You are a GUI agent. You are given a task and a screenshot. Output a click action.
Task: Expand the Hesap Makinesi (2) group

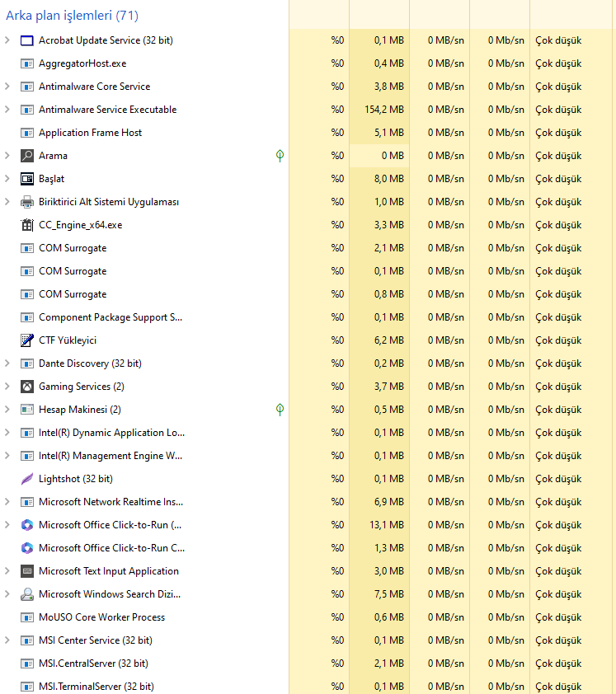[x=7, y=410]
